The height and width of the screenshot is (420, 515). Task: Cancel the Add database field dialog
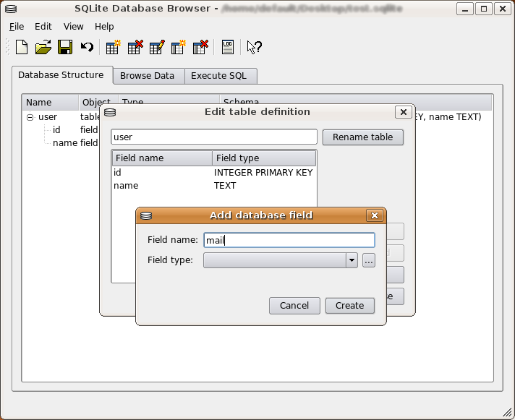click(x=294, y=306)
